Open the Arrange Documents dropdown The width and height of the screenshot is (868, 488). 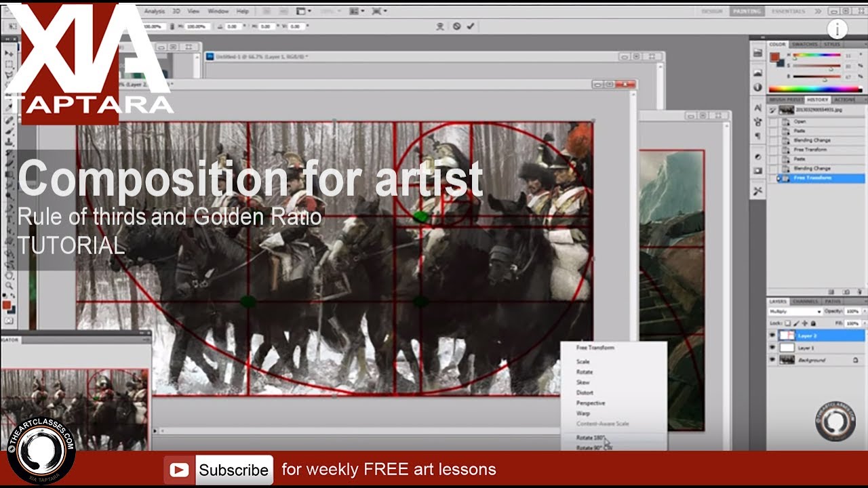pos(356,11)
